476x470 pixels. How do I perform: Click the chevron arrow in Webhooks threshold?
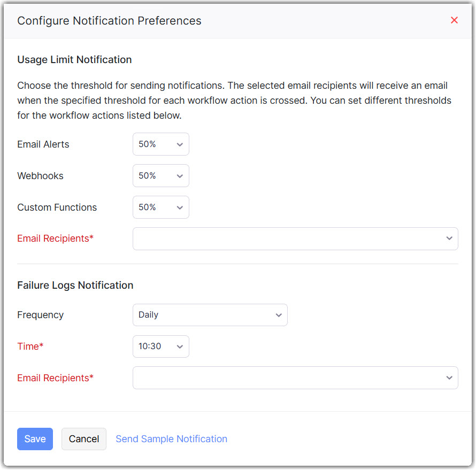coord(180,176)
